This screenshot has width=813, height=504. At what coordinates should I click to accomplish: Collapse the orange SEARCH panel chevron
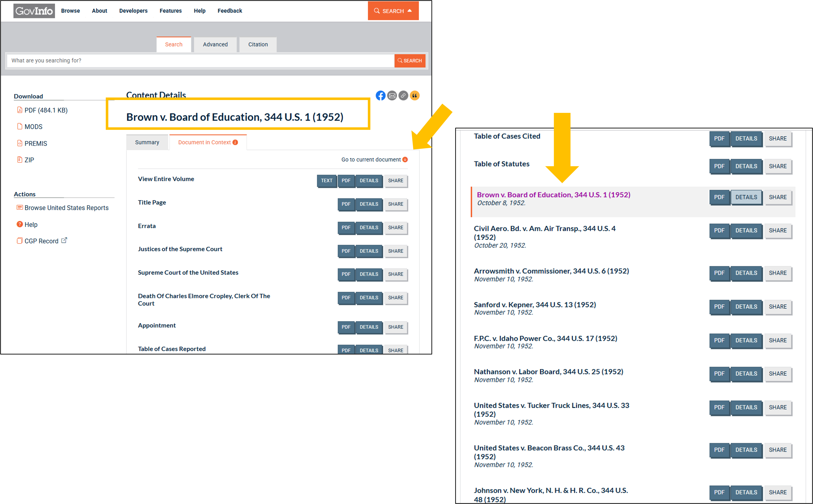pos(409,11)
